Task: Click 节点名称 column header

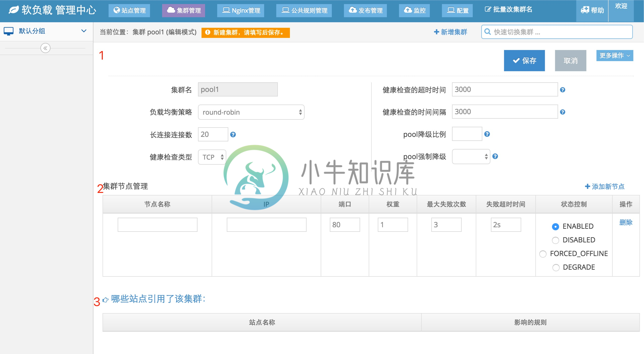Action: pos(157,204)
